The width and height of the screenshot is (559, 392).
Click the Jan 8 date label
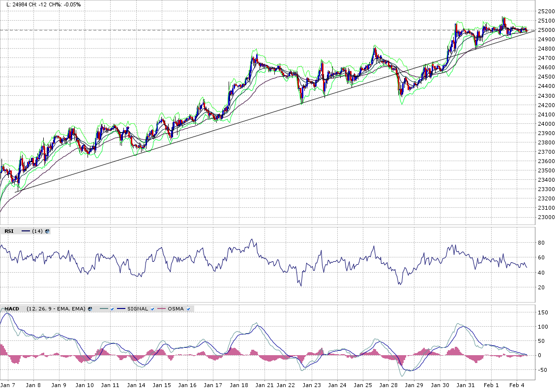33,385
